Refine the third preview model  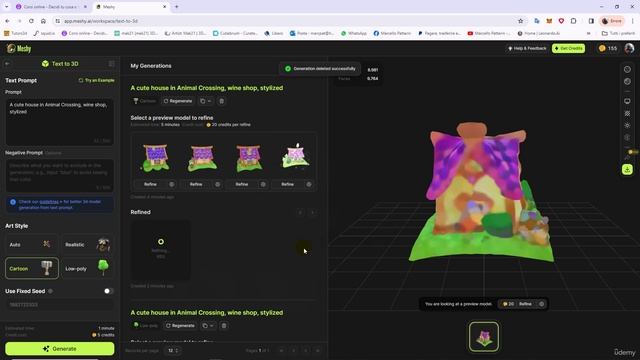(242, 184)
